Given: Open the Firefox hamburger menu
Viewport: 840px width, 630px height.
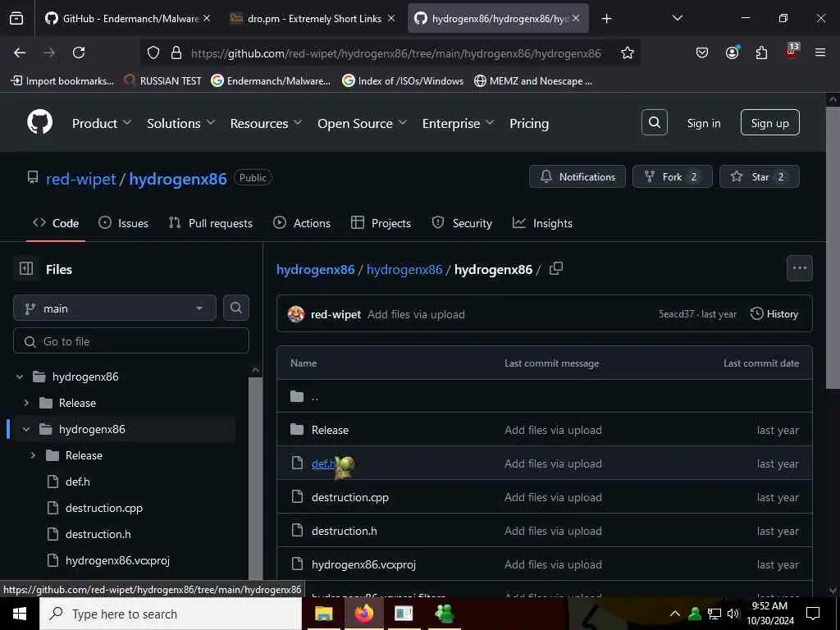Looking at the screenshot, I should coord(820,52).
